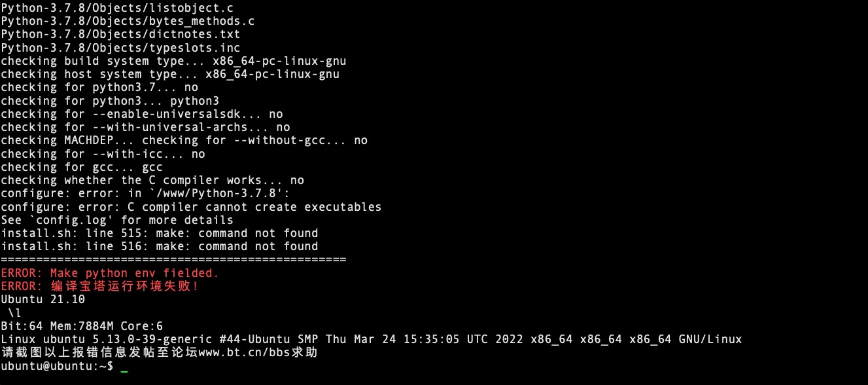
Task: Click the equals-sign separator line
Action: coord(173,260)
